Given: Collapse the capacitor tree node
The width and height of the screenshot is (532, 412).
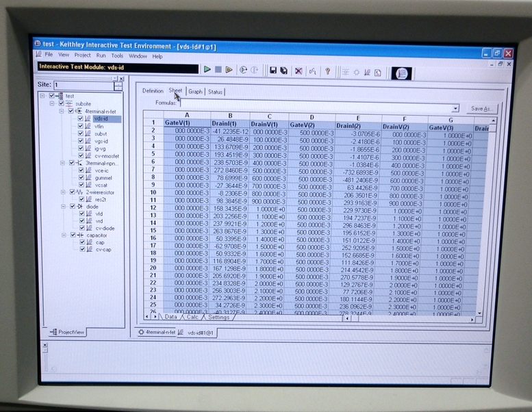Looking at the screenshot, I should pyautogui.click(x=64, y=235).
